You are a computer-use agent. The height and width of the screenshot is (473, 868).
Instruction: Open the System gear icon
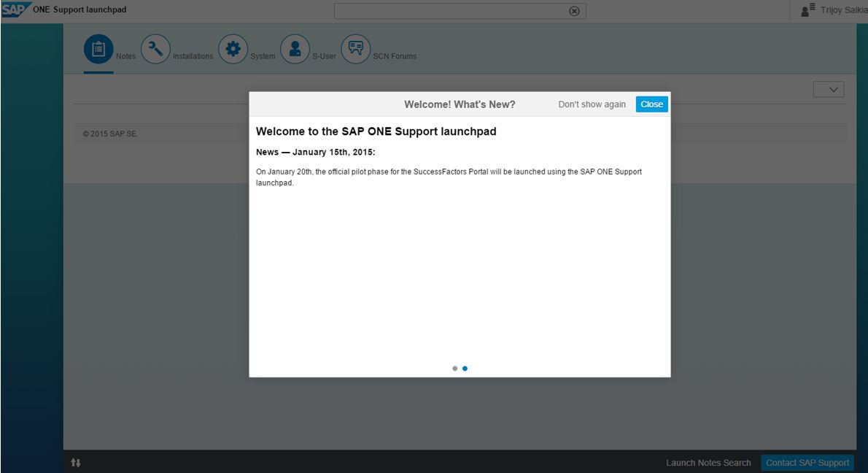tap(233, 50)
